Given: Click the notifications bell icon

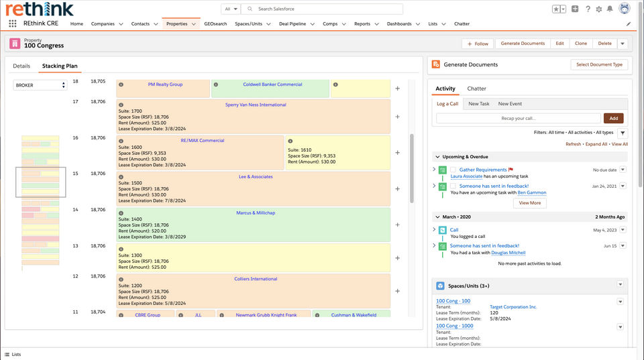Looking at the screenshot, I should (x=610, y=9).
